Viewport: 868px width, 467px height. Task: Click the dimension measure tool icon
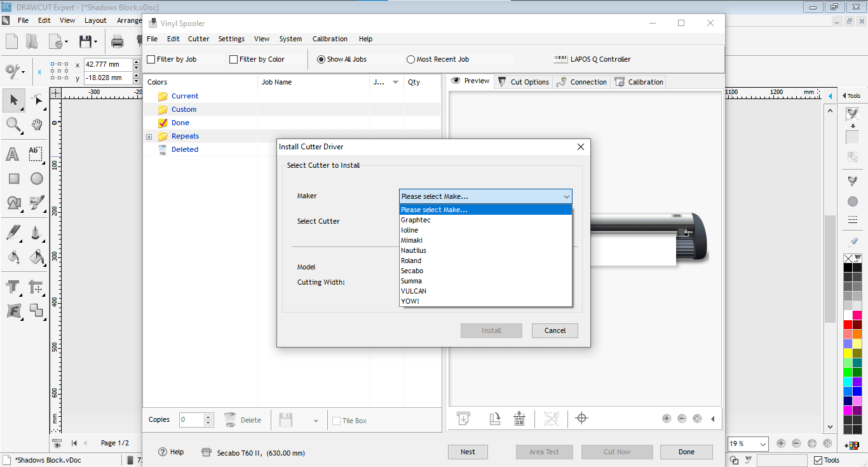coord(37,287)
